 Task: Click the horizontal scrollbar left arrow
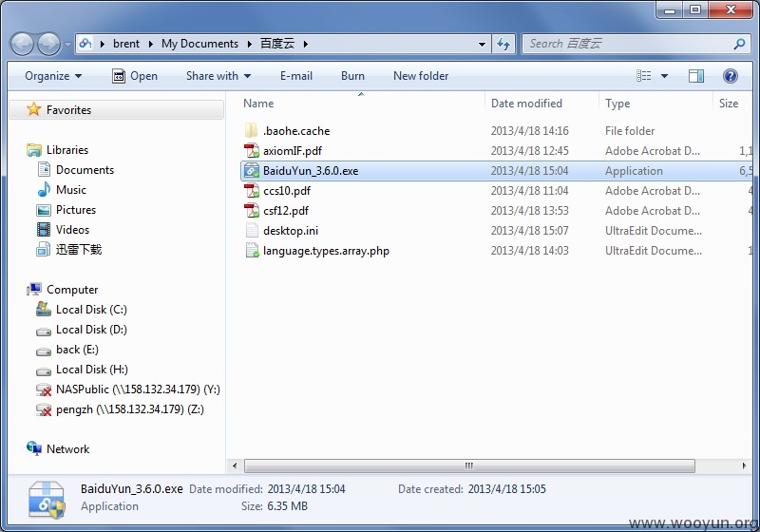(235, 466)
